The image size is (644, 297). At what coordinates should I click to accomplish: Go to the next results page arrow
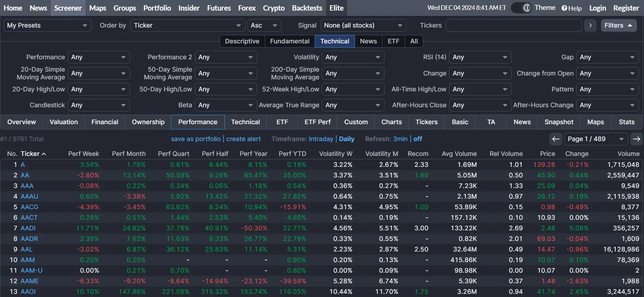pyautogui.click(x=637, y=139)
